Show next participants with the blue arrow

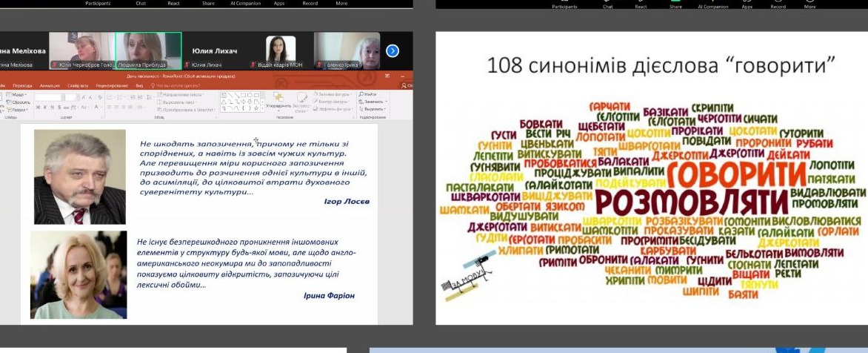click(x=393, y=51)
